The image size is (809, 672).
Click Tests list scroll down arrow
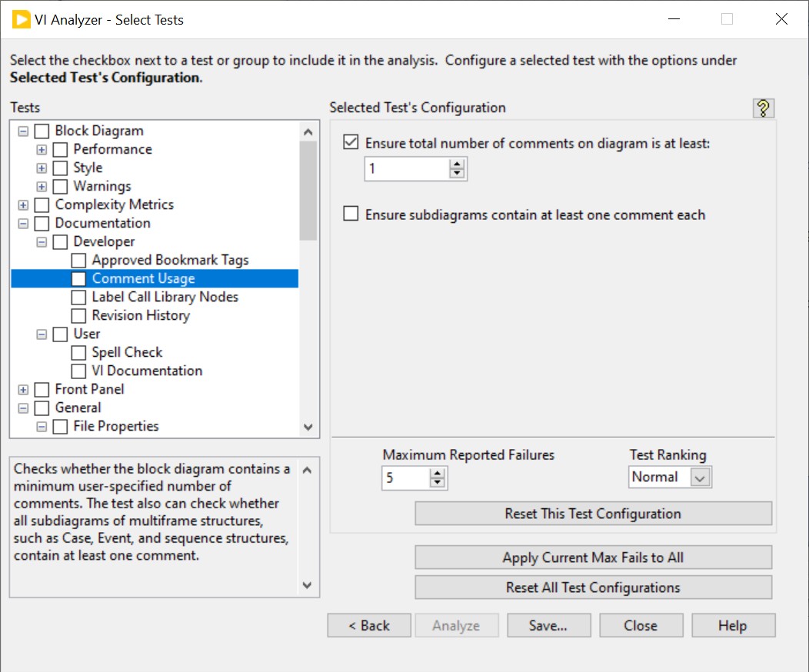(308, 427)
